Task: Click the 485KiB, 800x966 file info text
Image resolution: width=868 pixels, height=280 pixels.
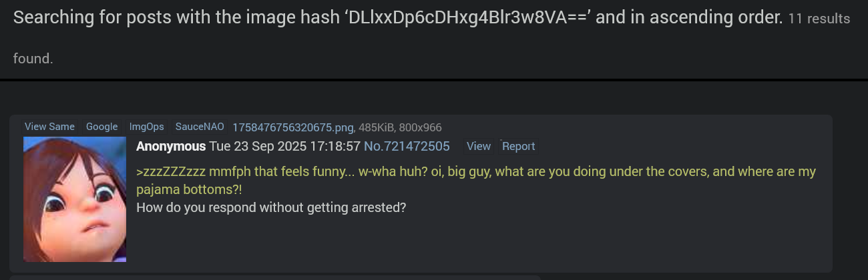Action: point(400,127)
